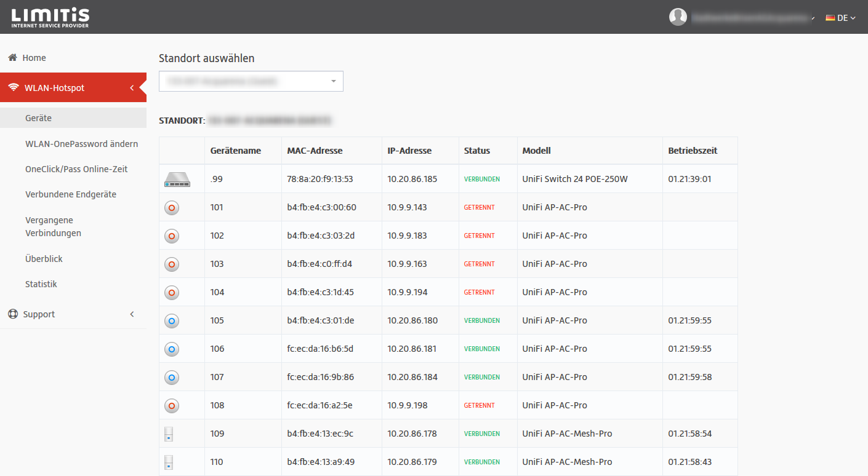Click the blue access point icon for device 107

pos(172,378)
